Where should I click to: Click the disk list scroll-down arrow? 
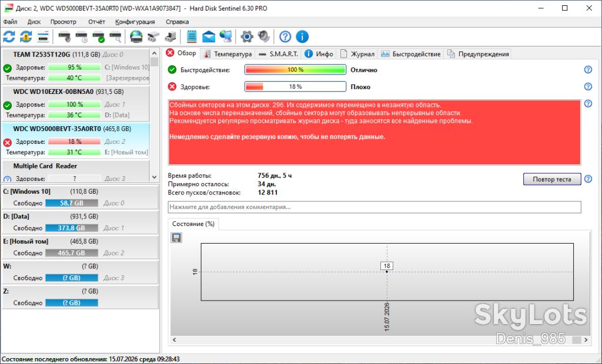click(x=155, y=177)
